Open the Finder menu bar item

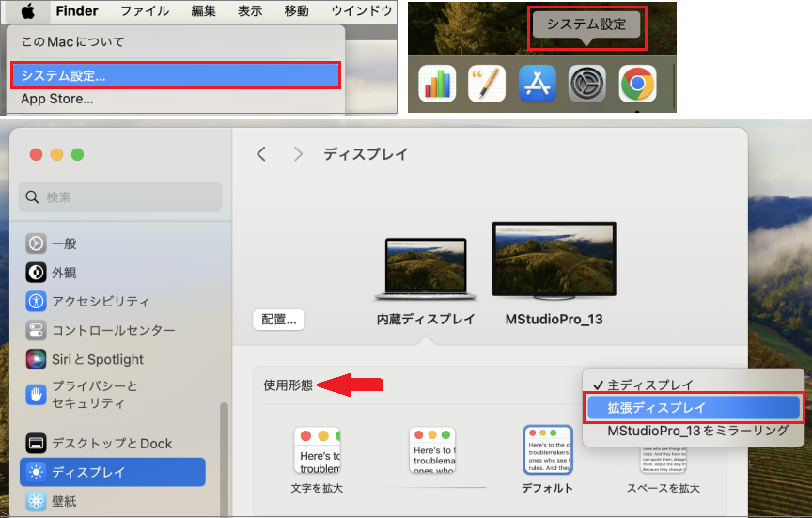pyautogui.click(x=77, y=11)
